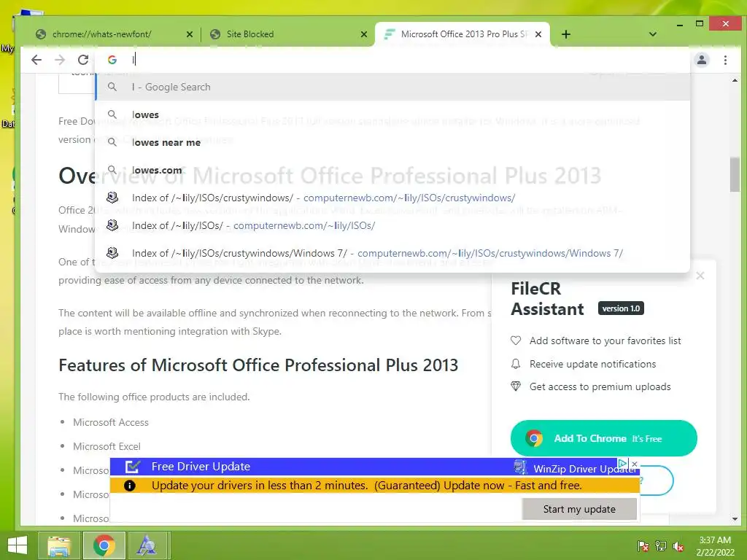The image size is (747, 560).
Task: Click the Chrome taskbar icon
Action: point(104,545)
